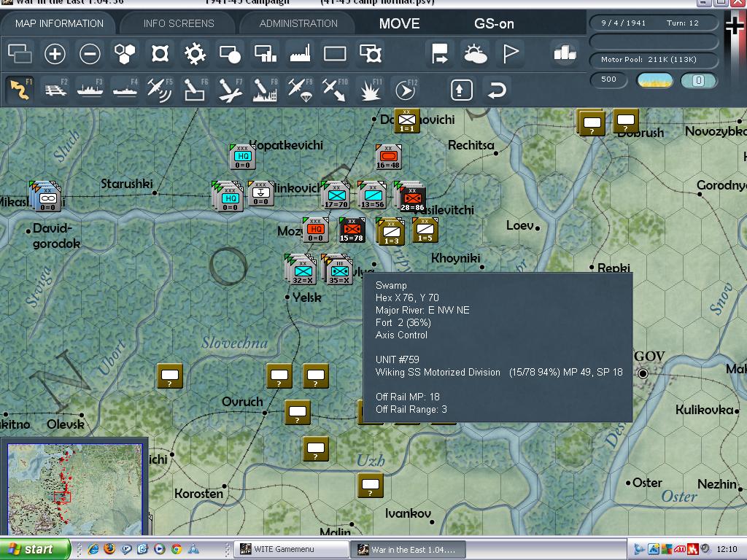Image resolution: width=747 pixels, height=560 pixels.
Task: Click the up-arrow box icon
Action: [461, 90]
